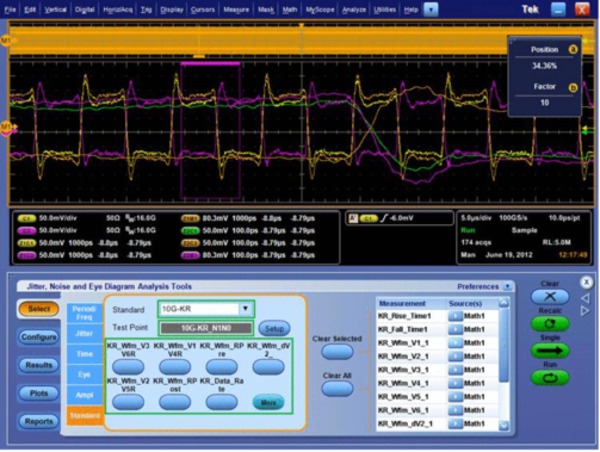This screenshot has height=452, width=600.
Task: Select the Eye measurement tab
Action: (82, 374)
